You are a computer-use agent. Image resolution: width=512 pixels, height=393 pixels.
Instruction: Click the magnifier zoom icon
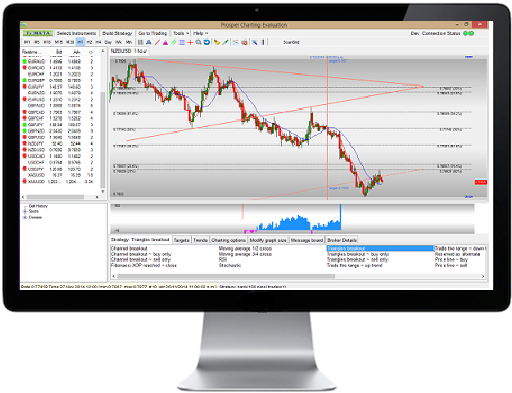(x=198, y=42)
